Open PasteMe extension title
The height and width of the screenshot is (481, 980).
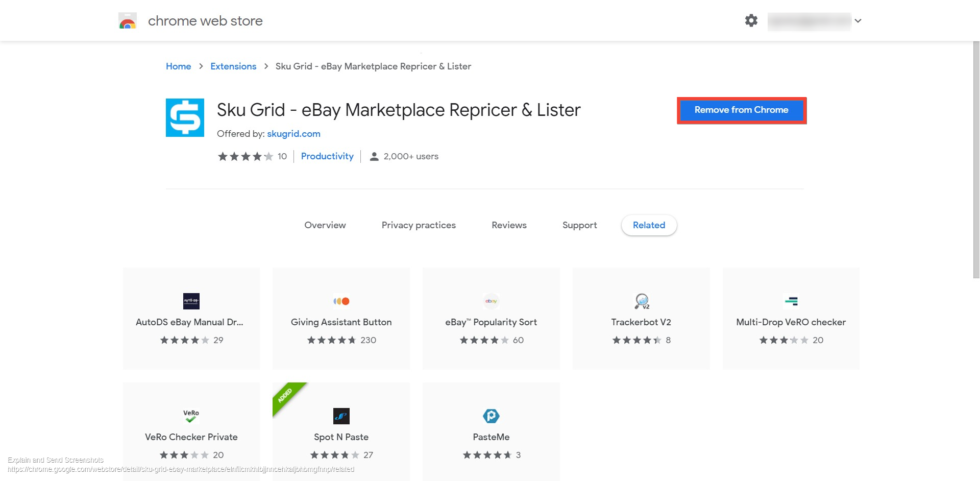click(x=491, y=437)
